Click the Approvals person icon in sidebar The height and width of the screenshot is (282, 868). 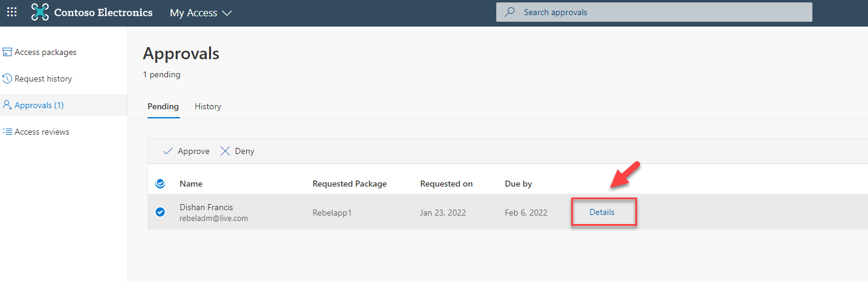7,105
